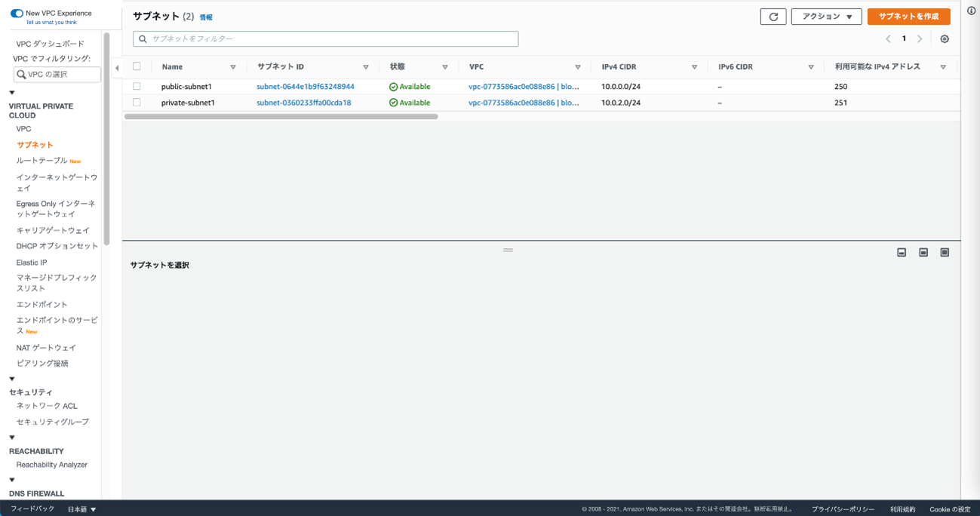Open the 日本語 language selector
Image resolution: width=980 pixels, height=516 pixels.
(x=82, y=509)
